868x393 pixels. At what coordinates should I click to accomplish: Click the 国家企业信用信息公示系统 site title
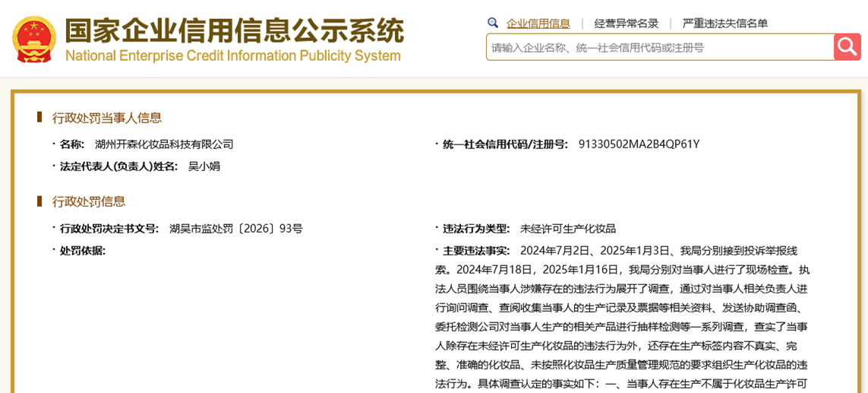coord(234,30)
